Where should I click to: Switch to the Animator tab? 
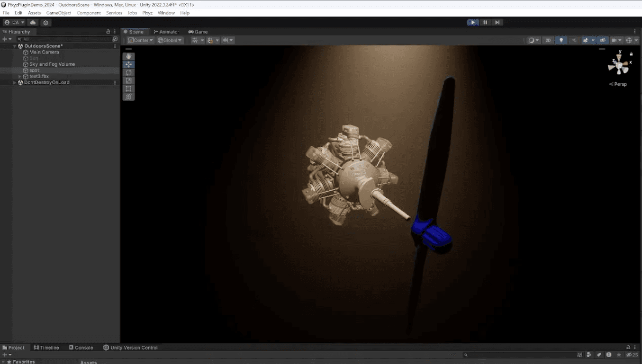click(x=166, y=32)
